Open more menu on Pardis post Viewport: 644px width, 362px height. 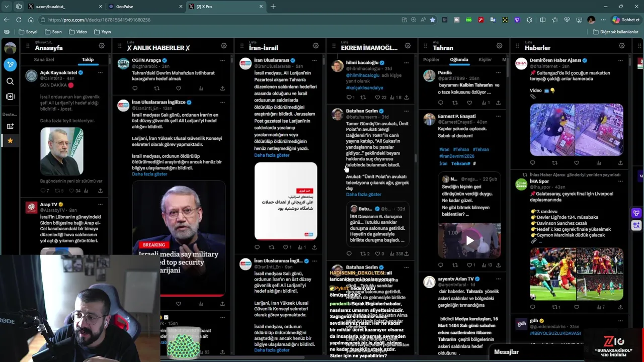(498, 72)
